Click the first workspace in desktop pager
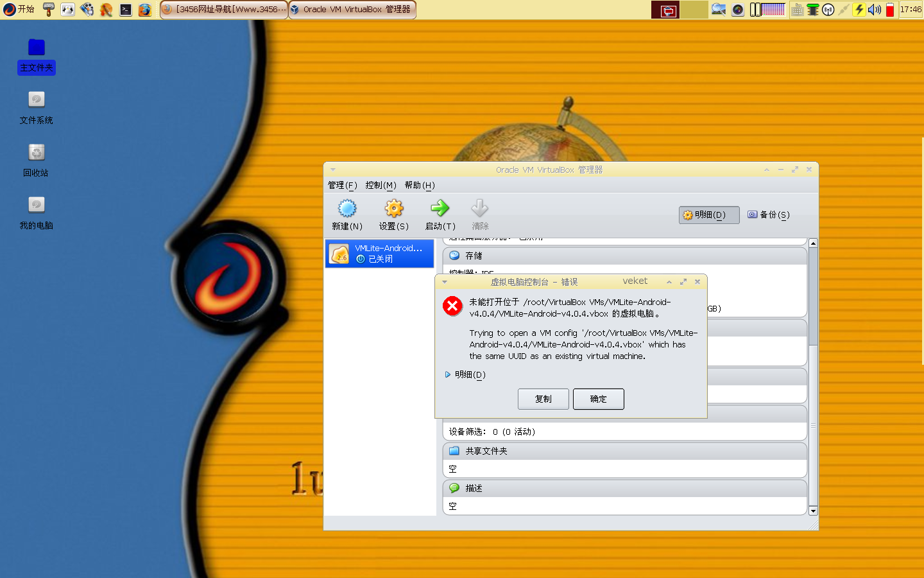 coord(665,10)
